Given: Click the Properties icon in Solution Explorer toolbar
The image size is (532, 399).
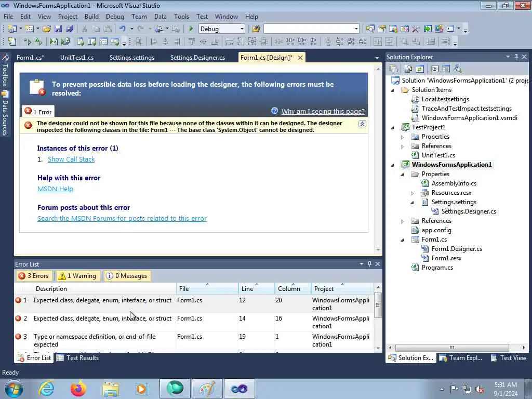Looking at the screenshot, I should point(394,69).
